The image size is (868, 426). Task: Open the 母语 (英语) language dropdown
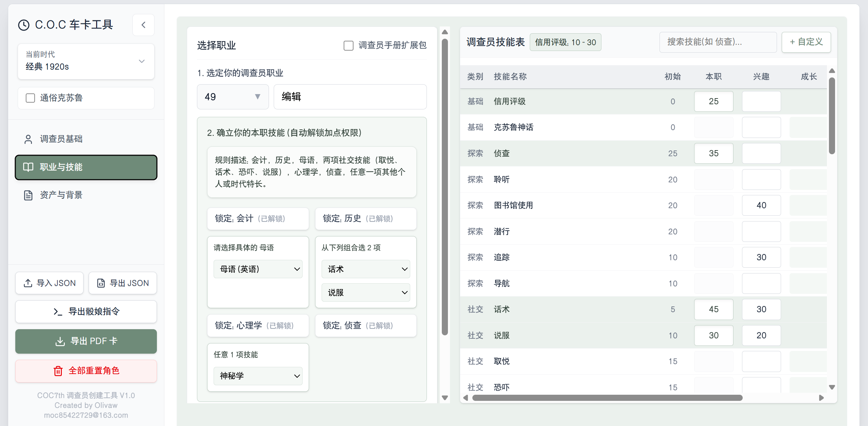click(258, 269)
